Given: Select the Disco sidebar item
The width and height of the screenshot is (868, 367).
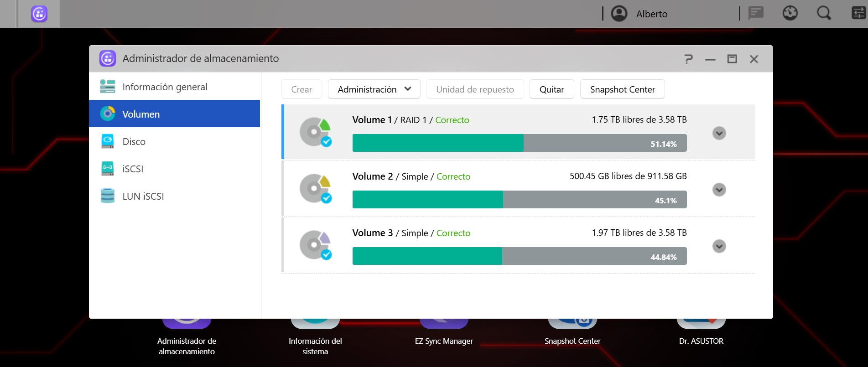Looking at the screenshot, I should [134, 142].
